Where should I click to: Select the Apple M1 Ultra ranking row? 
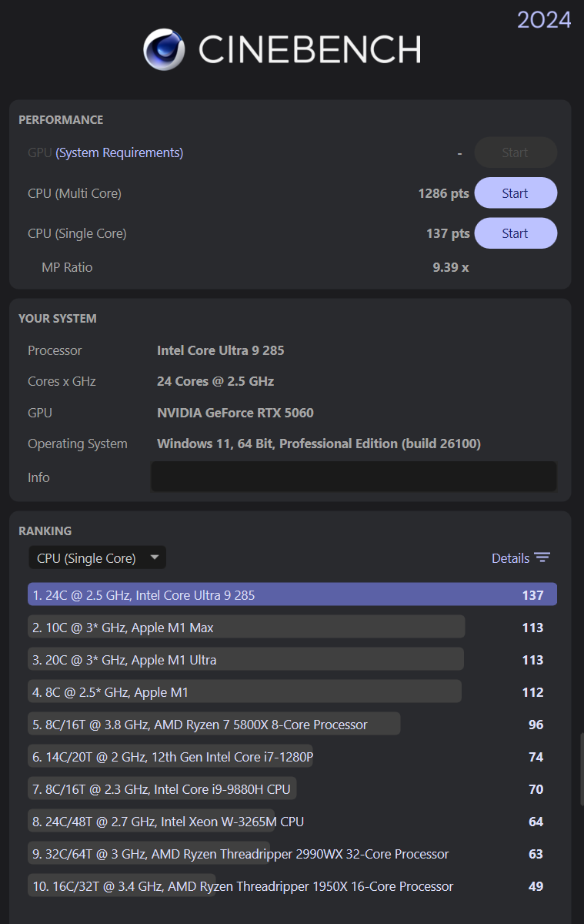pyautogui.click(x=246, y=660)
